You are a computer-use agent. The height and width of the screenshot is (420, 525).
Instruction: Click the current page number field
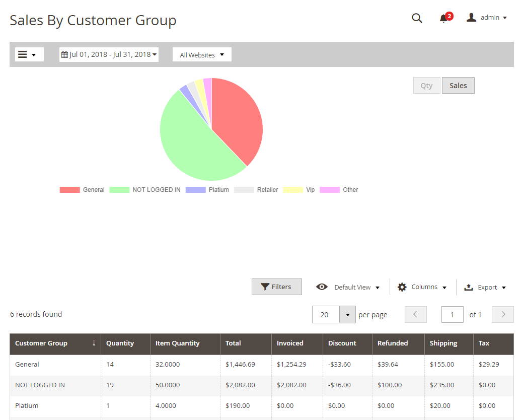pyautogui.click(x=452, y=315)
